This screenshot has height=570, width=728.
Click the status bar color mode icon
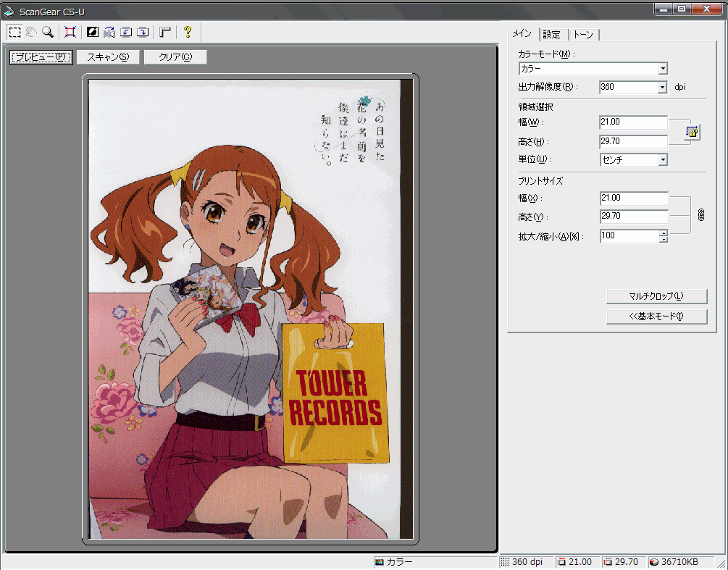coord(380,562)
